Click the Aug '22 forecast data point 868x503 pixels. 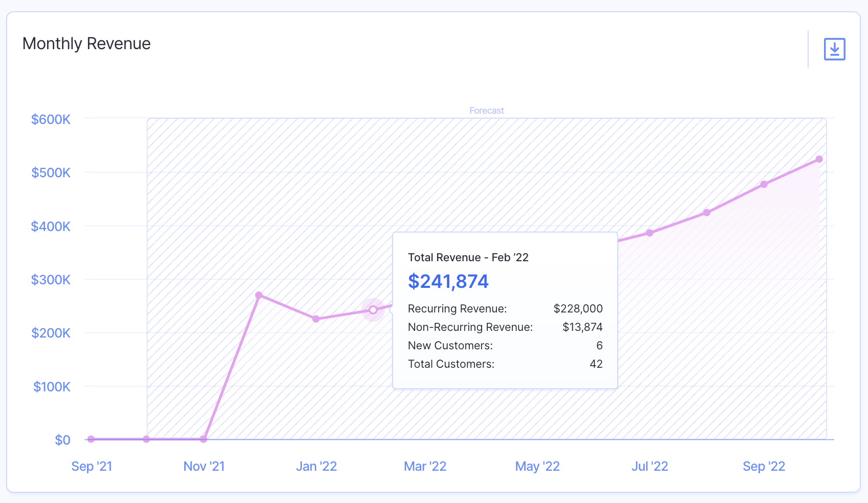pos(706,213)
